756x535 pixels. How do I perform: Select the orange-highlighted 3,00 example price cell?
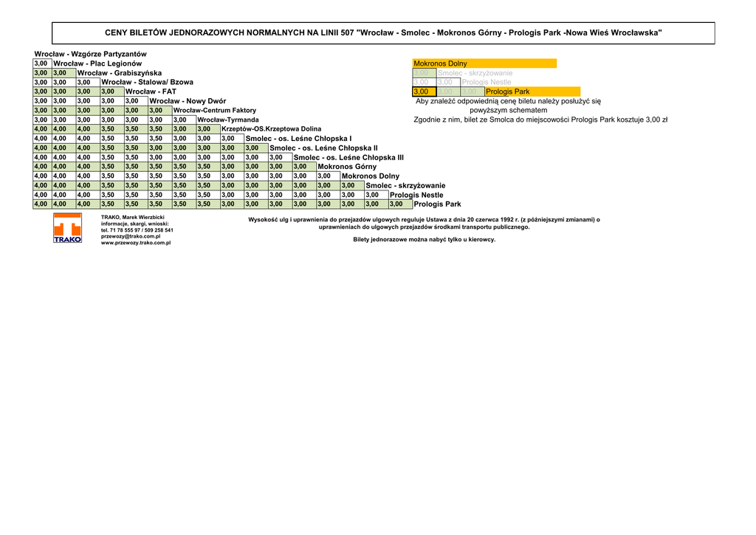421,92
